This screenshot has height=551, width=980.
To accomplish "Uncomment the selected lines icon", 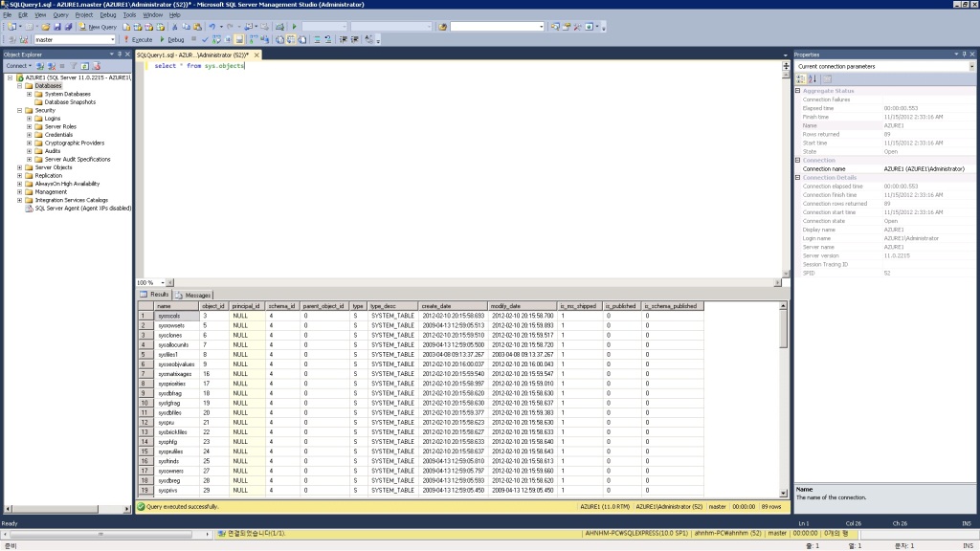I will coord(328,39).
